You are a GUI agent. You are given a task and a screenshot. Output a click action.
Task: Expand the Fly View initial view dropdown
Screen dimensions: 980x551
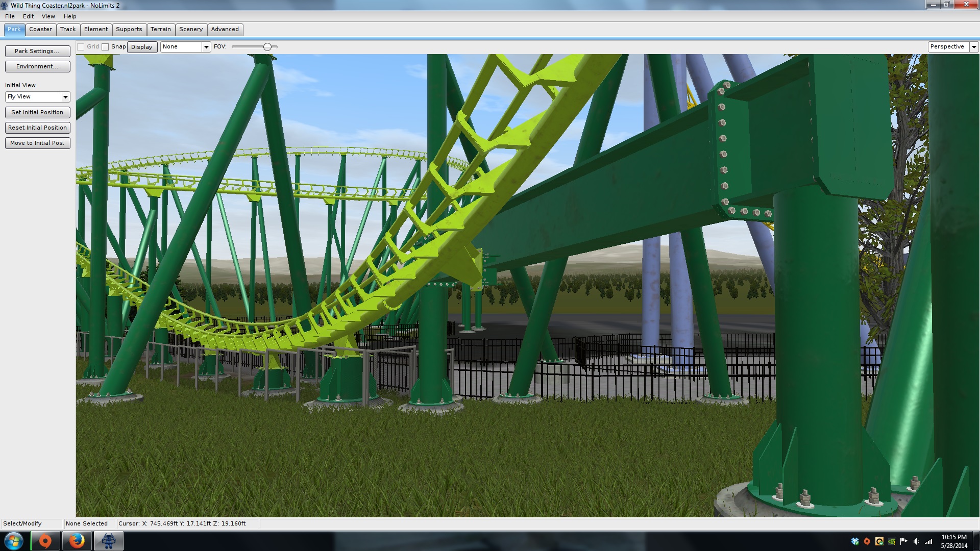pos(65,97)
